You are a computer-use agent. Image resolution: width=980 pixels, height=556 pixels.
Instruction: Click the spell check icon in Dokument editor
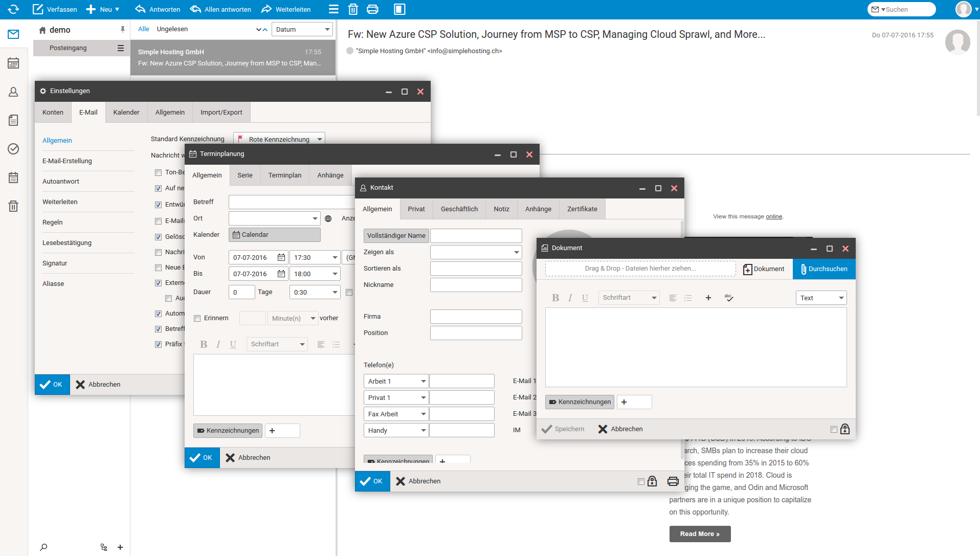[729, 298]
